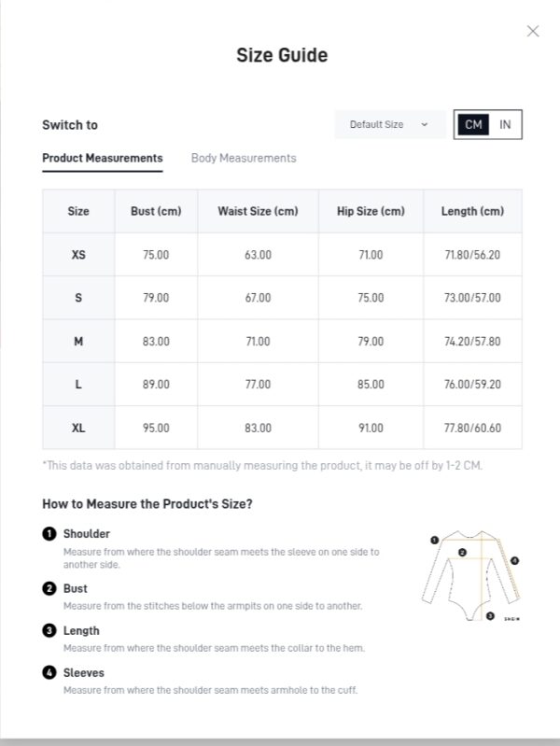Click the number 1 Shoulder bullet icon

(x=49, y=534)
